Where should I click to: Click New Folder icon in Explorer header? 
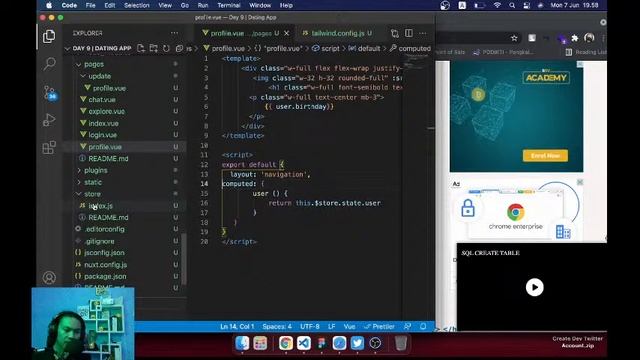click(153, 48)
